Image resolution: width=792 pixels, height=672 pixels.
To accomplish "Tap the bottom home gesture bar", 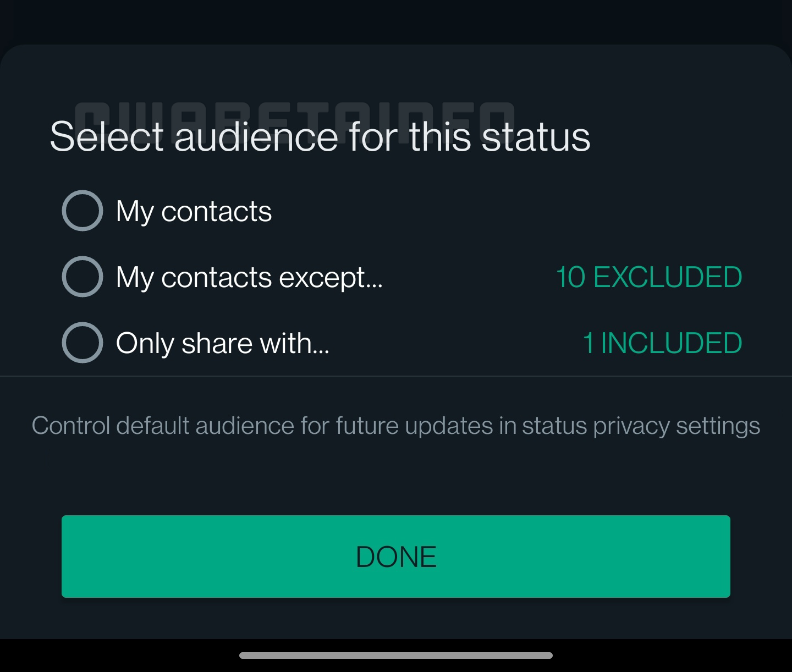I will [396, 656].
